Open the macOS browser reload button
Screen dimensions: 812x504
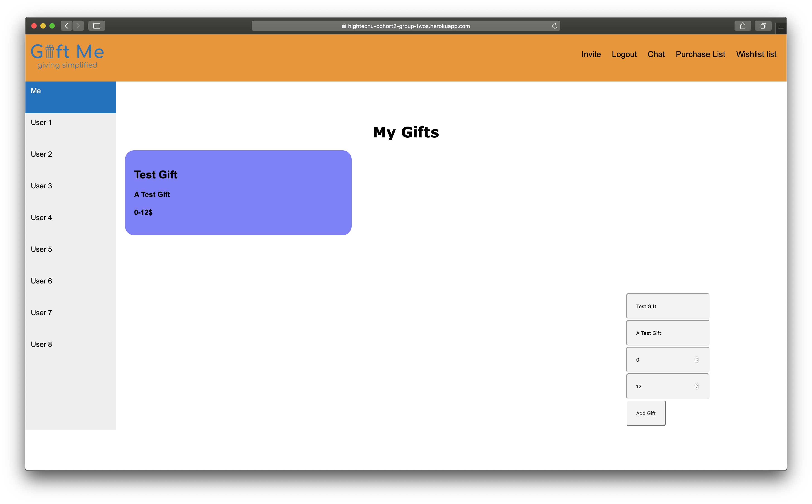(555, 26)
